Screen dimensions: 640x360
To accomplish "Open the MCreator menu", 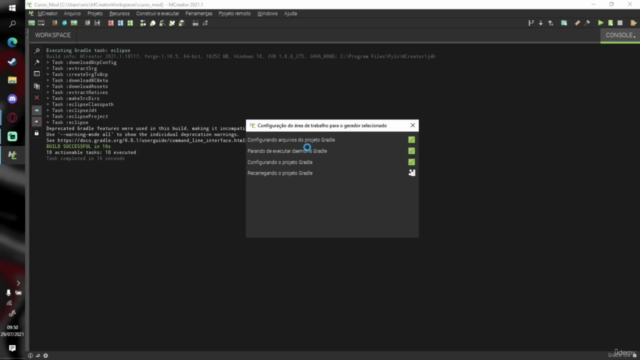I will tap(47, 13).
